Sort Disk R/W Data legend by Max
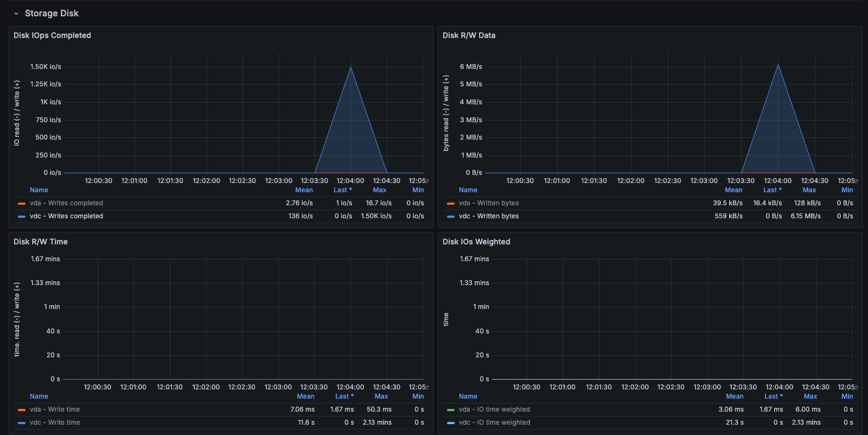This screenshot has height=435, width=868. 809,190
